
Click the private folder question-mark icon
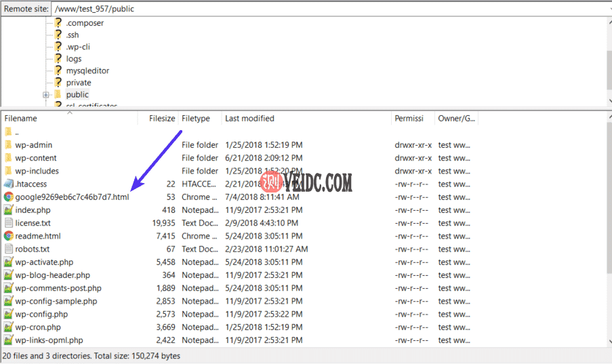point(58,83)
